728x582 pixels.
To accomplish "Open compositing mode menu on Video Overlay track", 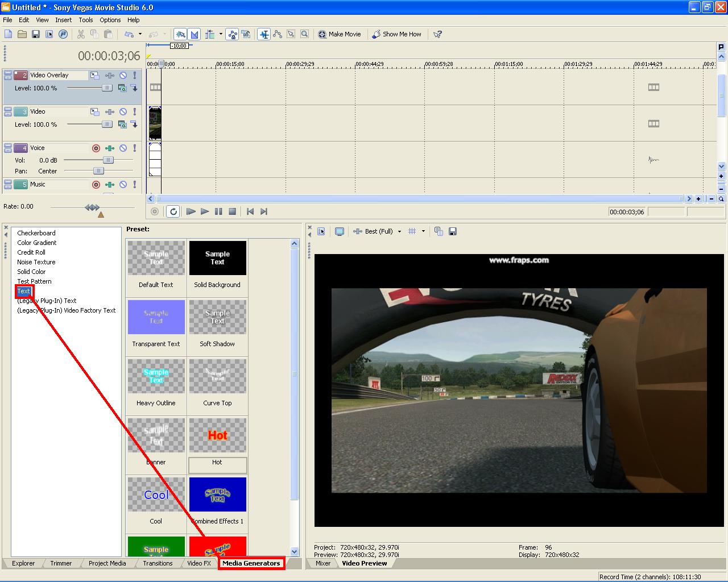I will [122, 88].
